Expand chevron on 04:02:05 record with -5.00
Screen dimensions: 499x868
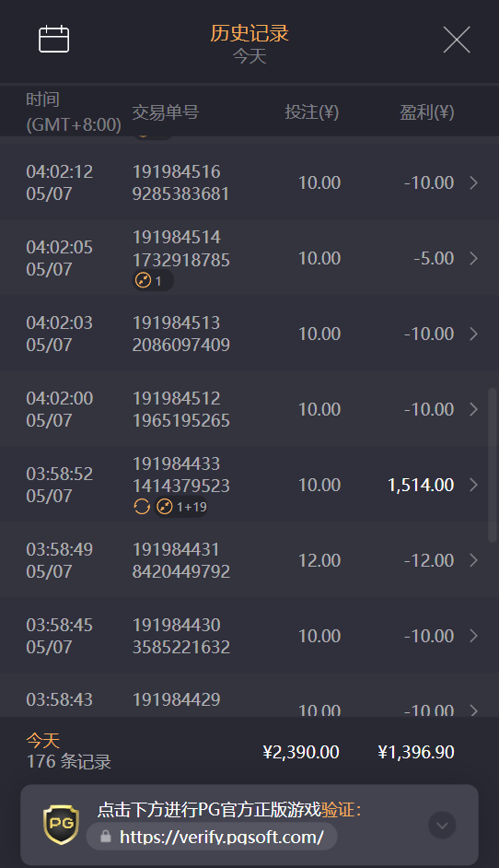[473, 259]
